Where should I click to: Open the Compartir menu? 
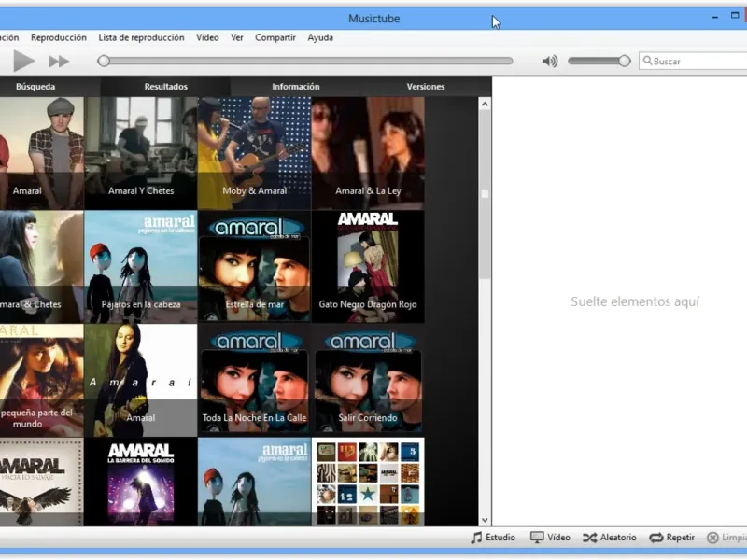pos(275,37)
